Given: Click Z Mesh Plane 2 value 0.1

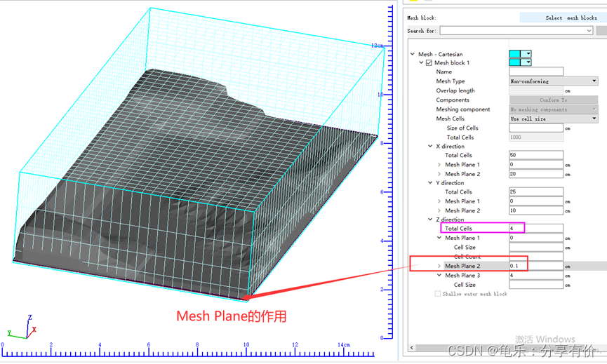Looking at the screenshot, I should click(x=536, y=266).
